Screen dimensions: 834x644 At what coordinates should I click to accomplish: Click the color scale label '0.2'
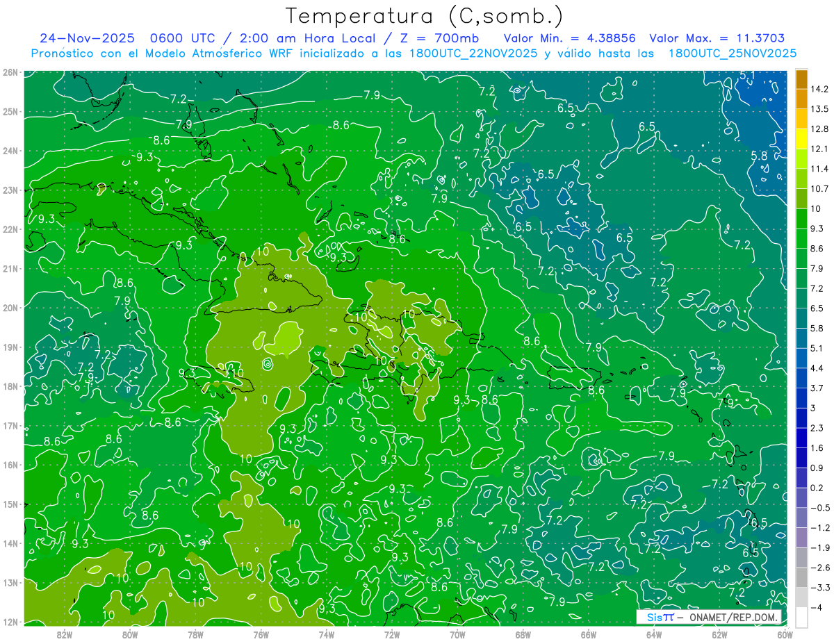[817, 488]
